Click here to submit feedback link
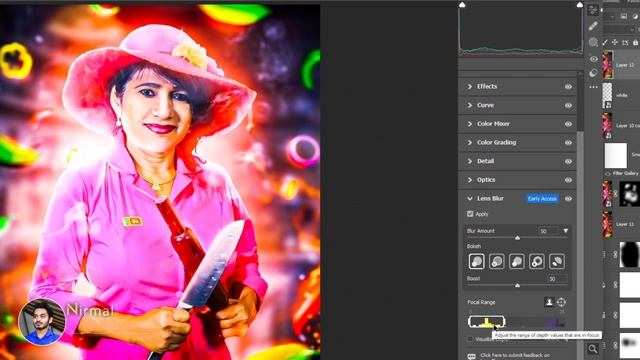Screen dimensions: 640x360 pos(515,356)
